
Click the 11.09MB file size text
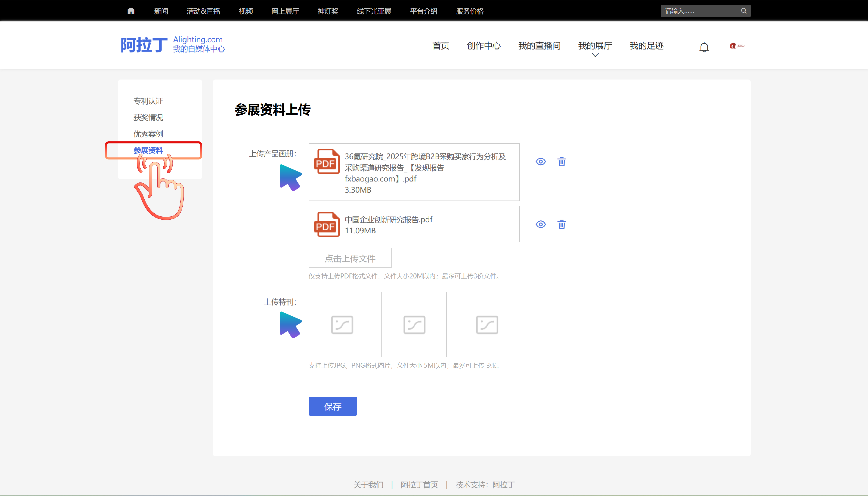[x=360, y=231]
